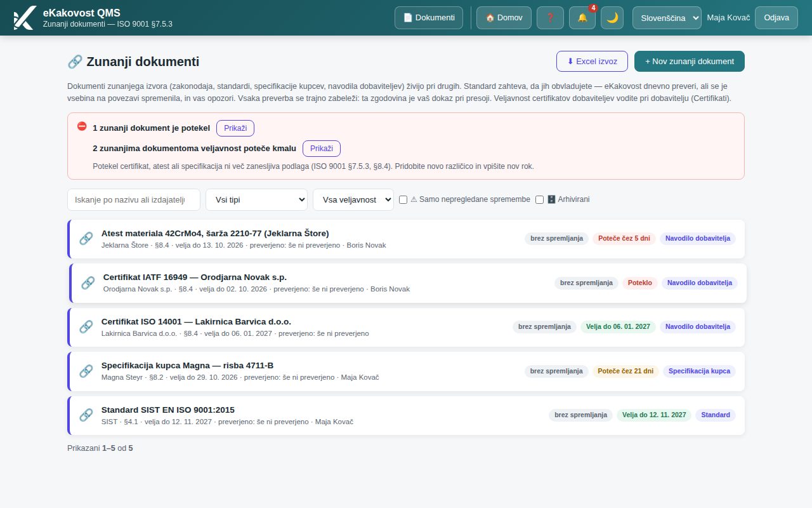Click link icon of Certifikat IATF 16949 row
This screenshot has width=812, height=508.
tap(88, 283)
